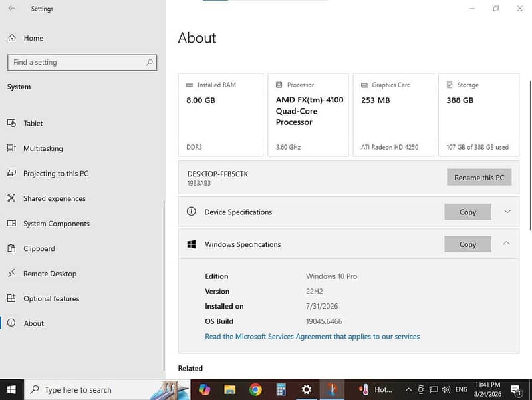Click the Meet Now tray icon
The width and height of the screenshot is (532, 400).
click(421, 389)
